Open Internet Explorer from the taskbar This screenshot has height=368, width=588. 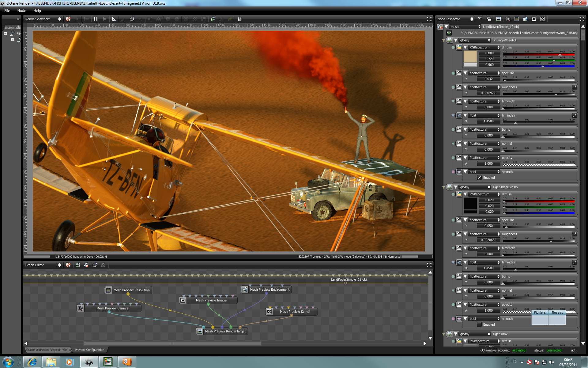pyautogui.click(x=32, y=362)
